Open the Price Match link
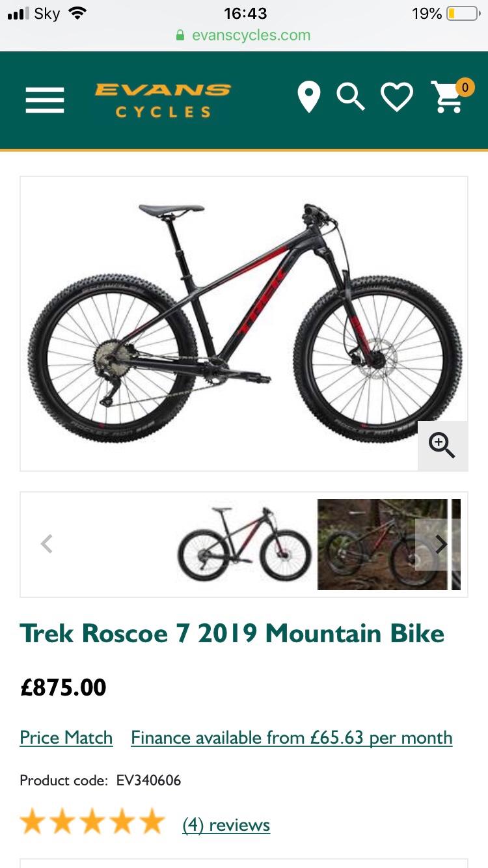The height and width of the screenshot is (868, 488). point(66,738)
